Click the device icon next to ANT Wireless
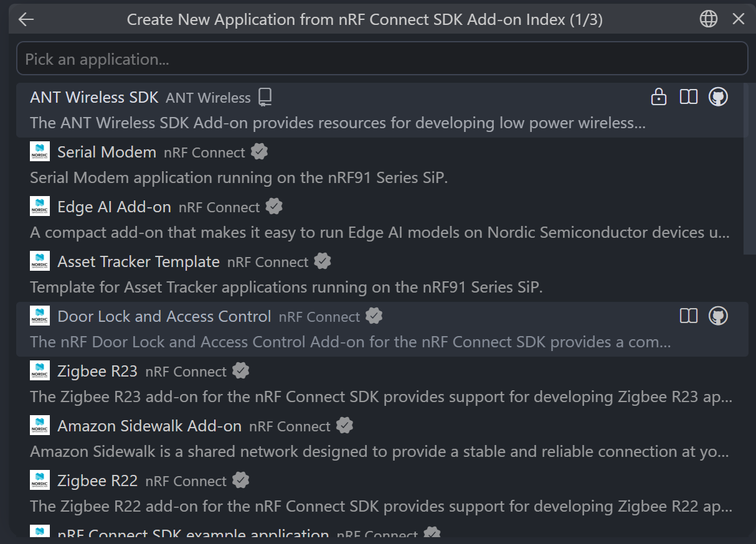The height and width of the screenshot is (544, 756). [265, 97]
